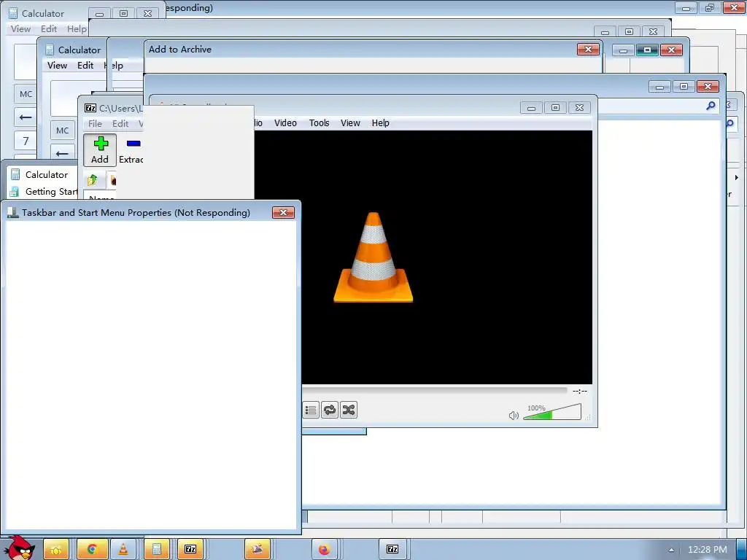This screenshot has width=747, height=560.
Task: Click 7-Zip up-folder arrow icon
Action: pos(93,180)
